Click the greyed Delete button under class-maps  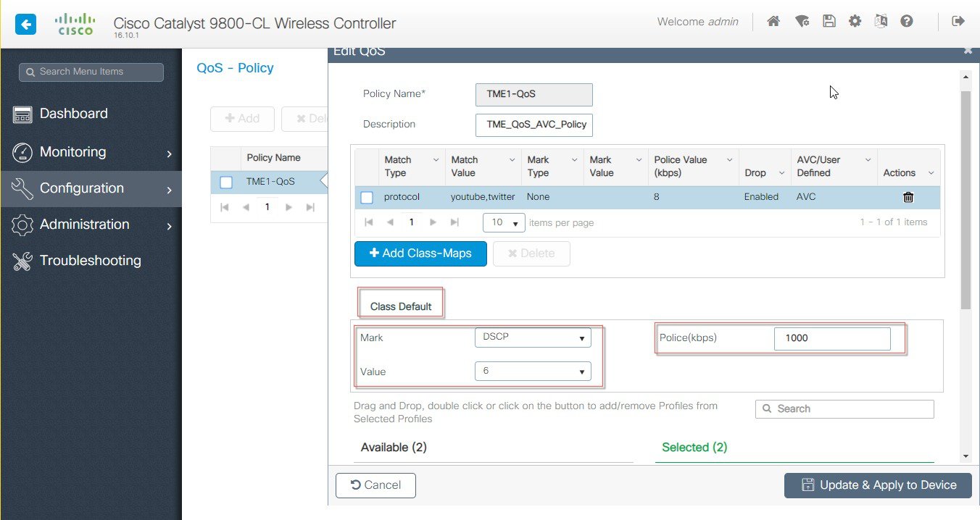(x=531, y=253)
